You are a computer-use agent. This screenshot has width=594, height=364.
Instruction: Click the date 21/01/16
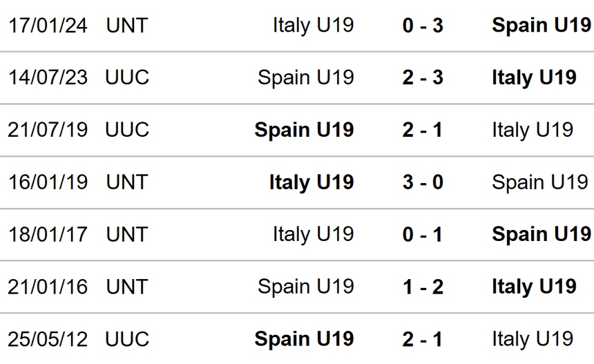click(x=48, y=286)
